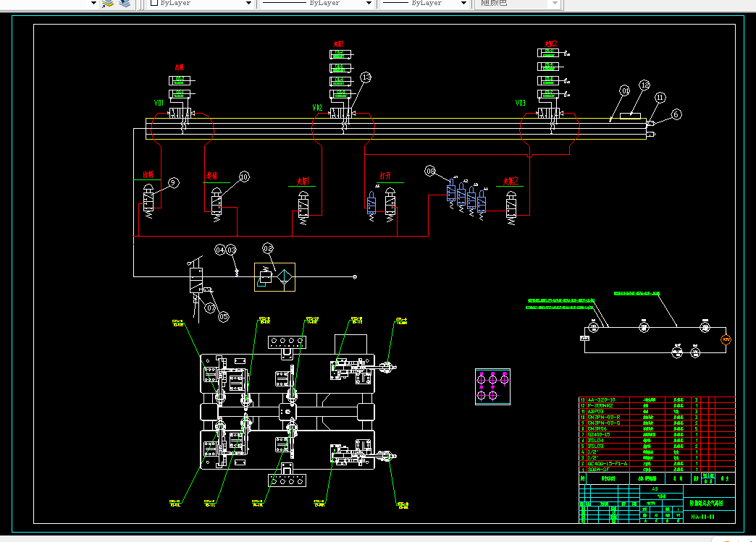Select the orange circle symbol on circuit
Viewport: 756px width, 542px height.
pyautogui.click(x=726, y=339)
